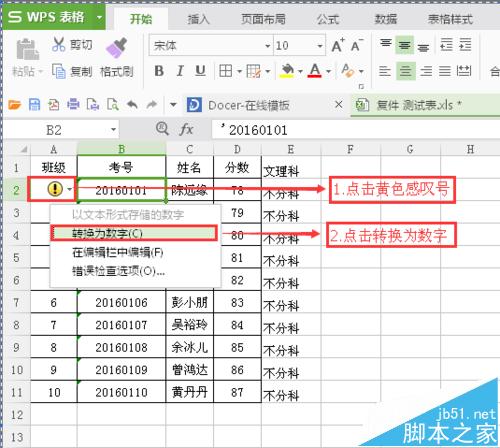Apply yellow fill color bucket
The width and height of the screenshot is (500, 448).
287,71
